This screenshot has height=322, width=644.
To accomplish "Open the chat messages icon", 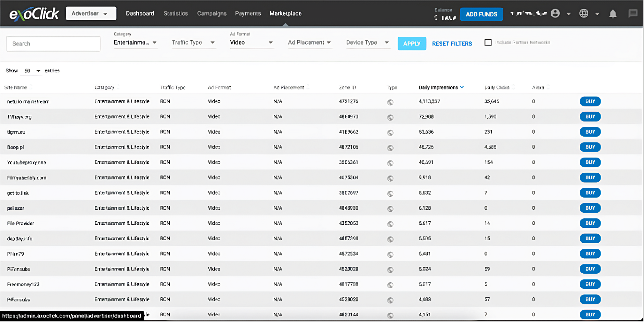I will pyautogui.click(x=633, y=14).
